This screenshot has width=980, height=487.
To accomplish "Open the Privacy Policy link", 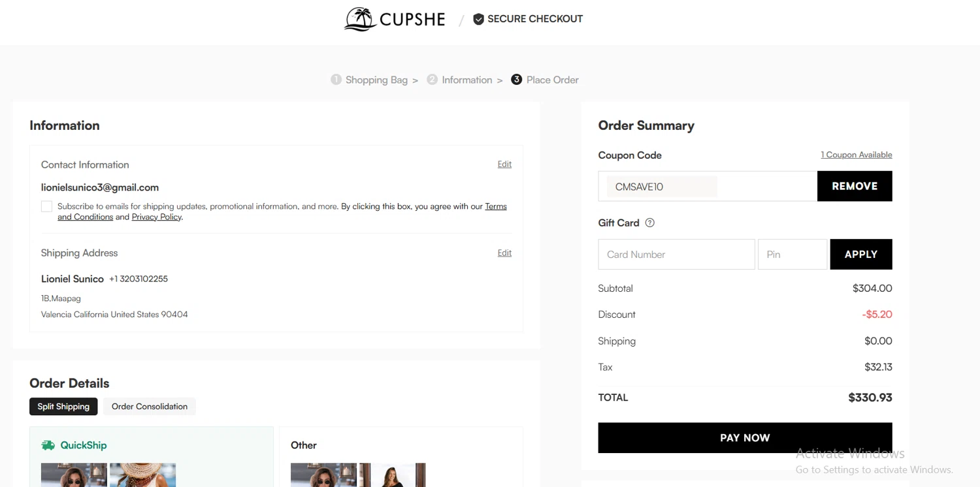I will [157, 217].
